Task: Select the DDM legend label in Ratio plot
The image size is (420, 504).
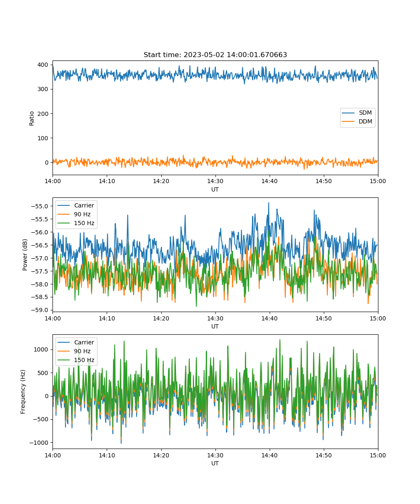Action: [366, 122]
